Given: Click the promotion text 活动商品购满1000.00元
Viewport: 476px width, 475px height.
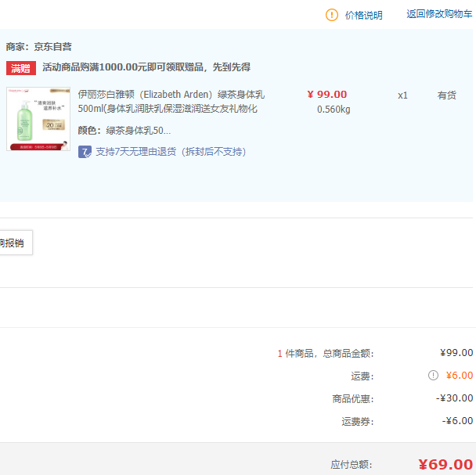Looking at the screenshot, I should click(146, 67).
